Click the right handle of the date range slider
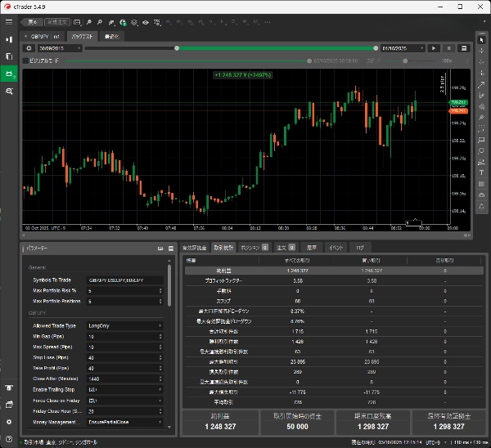491x448 pixels. [376, 48]
